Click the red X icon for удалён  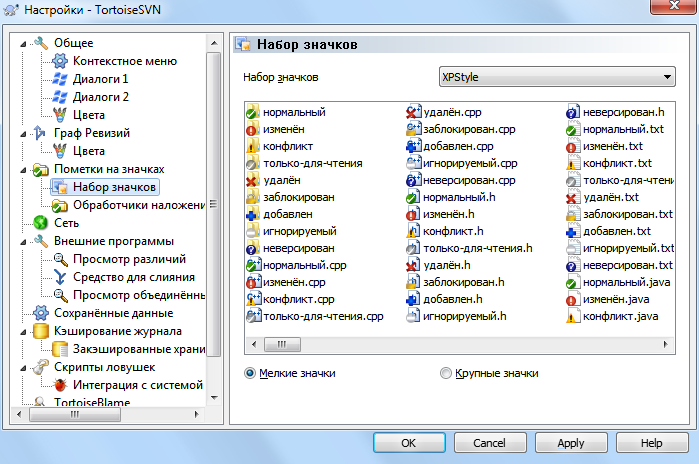click(x=253, y=180)
